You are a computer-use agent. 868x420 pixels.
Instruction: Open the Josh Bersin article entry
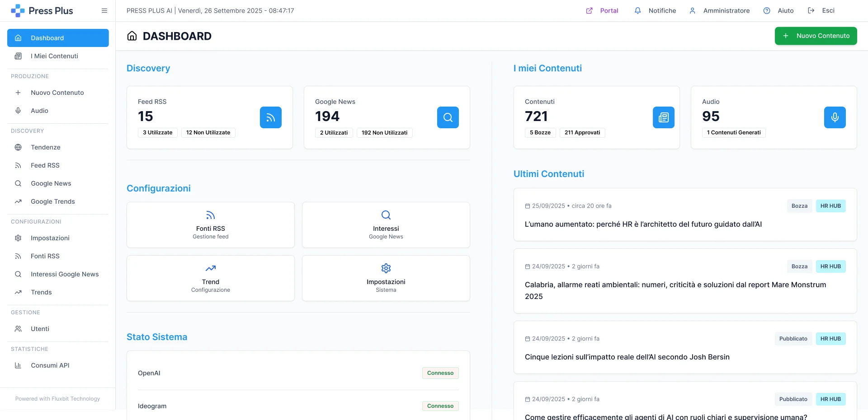[627, 357]
